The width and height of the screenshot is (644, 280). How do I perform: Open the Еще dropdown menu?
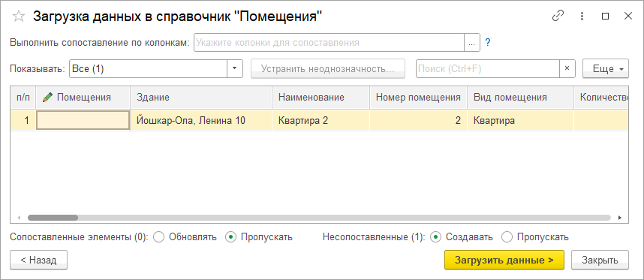pyautogui.click(x=606, y=68)
